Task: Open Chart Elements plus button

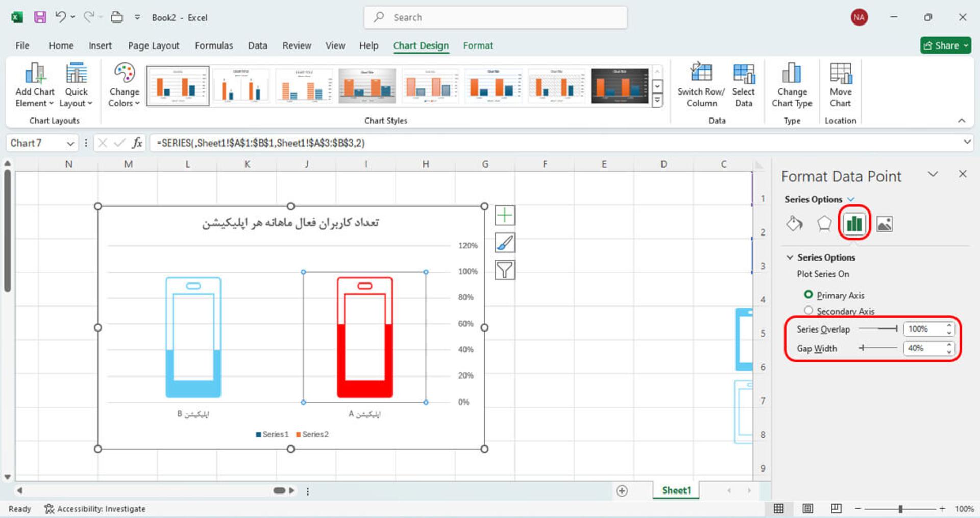Action: [x=505, y=216]
